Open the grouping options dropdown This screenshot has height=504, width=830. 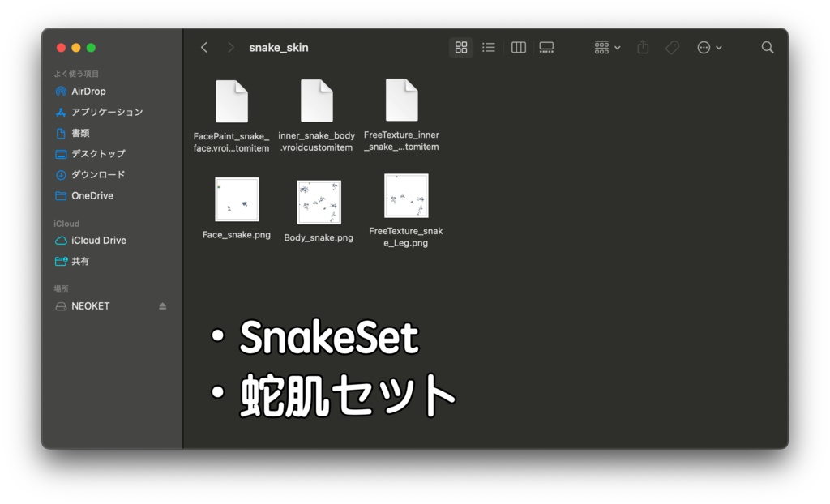click(x=605, y=47)
